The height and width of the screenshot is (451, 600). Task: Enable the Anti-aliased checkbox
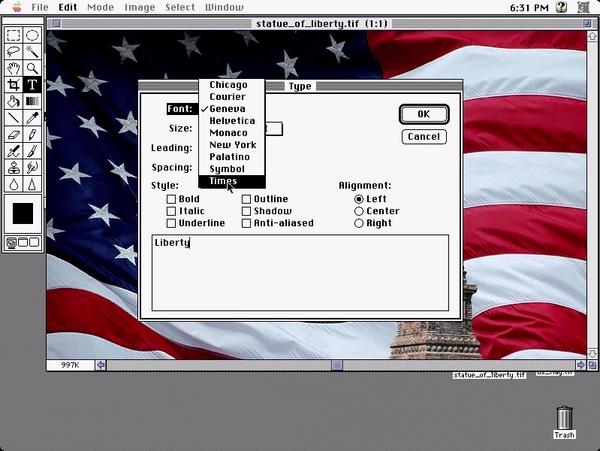point(246,223)
